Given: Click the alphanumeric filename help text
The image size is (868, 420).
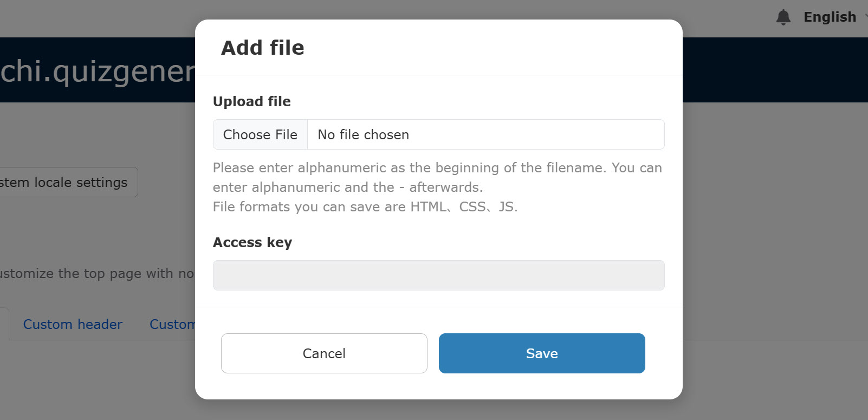Looking at the screenshot, I should (437, 177).
